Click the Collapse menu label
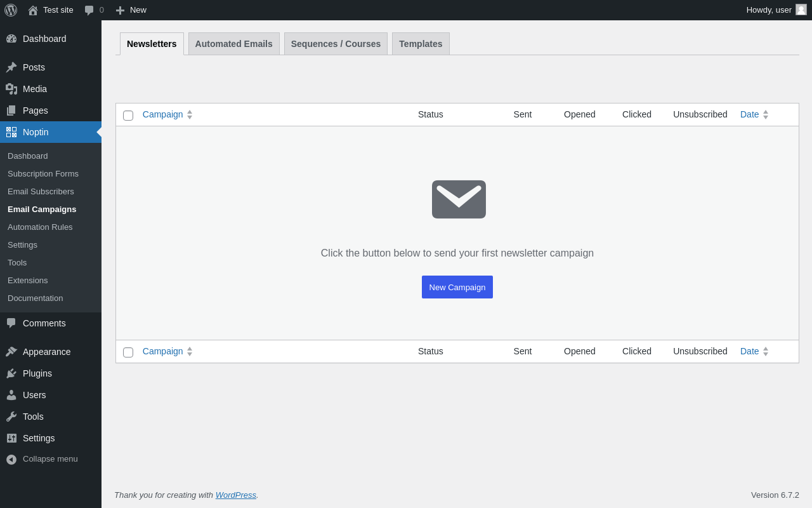812x508 pixels. [x=50, y=458]
